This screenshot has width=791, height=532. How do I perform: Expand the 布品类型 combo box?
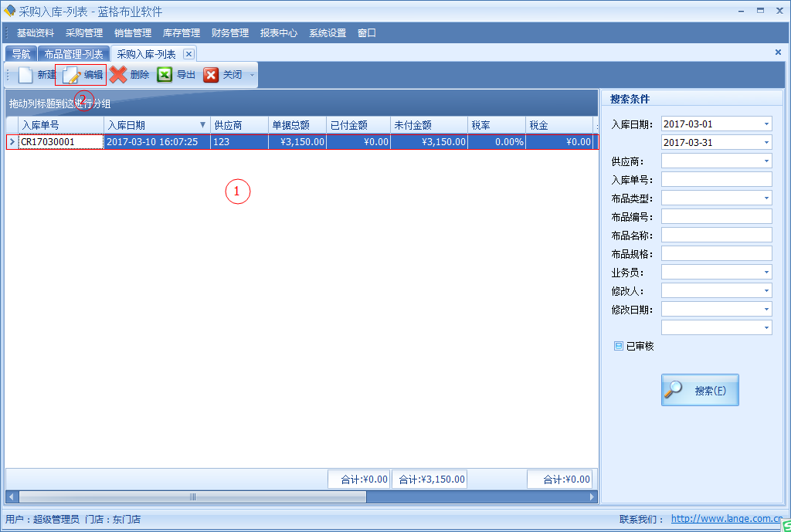pyautogui.click(x=766, y=198)
